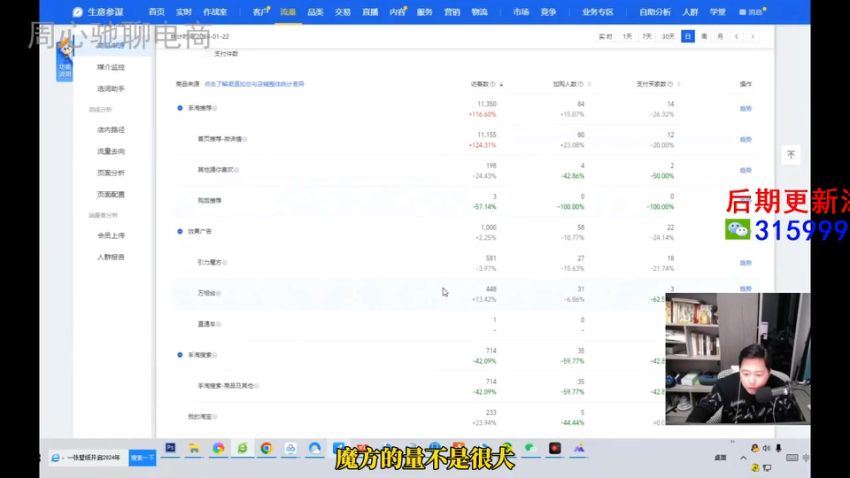
Task: Open 趋势 link for 手淘推荐 row
Action: (x=745, y=108)
